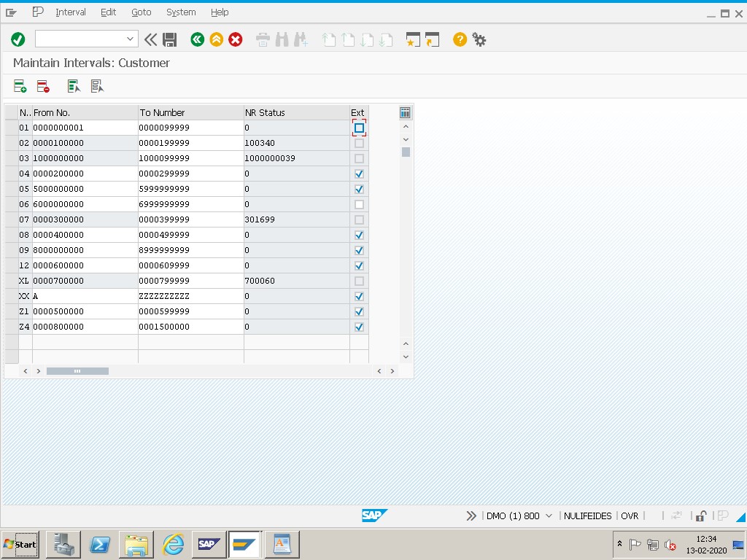The image size is (747, 560).
Task: Click the Generate Shortcut icon
Action: point(432,39)
